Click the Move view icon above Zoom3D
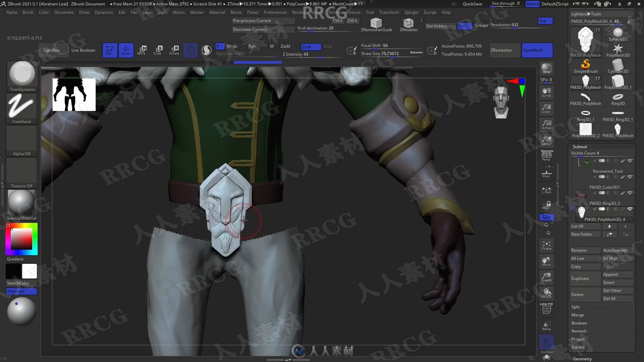644x362 pixels. [x=546, y=261]
